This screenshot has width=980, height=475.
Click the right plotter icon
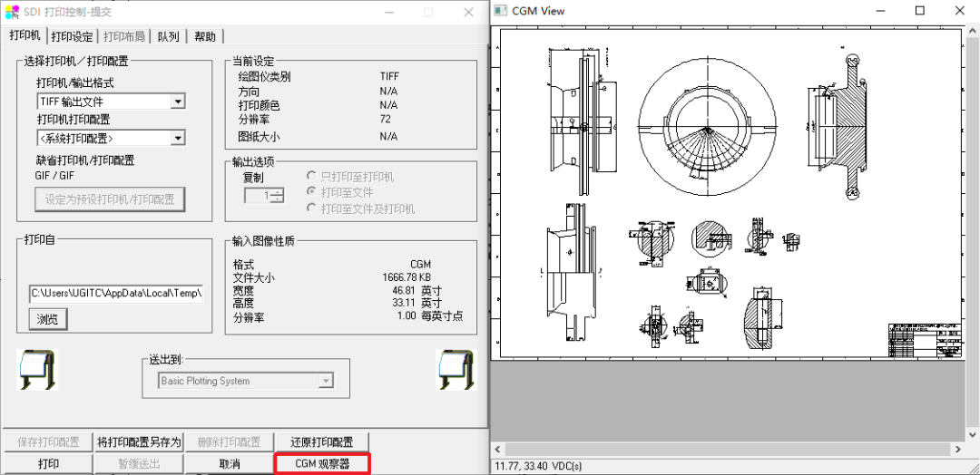pyautogui.click(x=456, y=369)
